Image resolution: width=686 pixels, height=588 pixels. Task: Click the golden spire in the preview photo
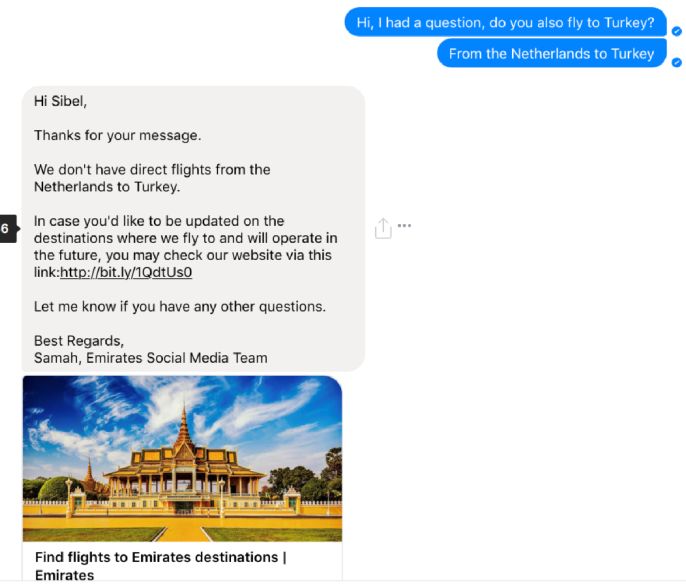184,427
